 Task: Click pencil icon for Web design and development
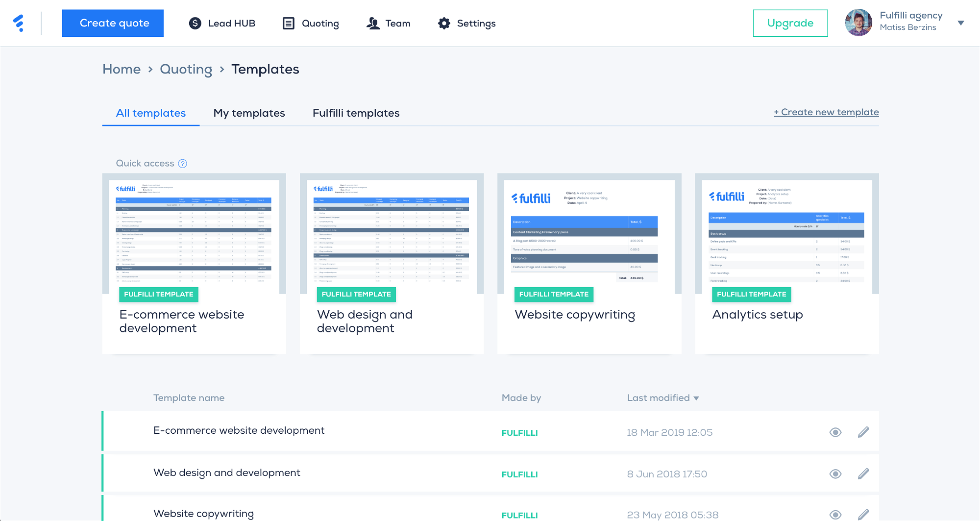[863, 473]
